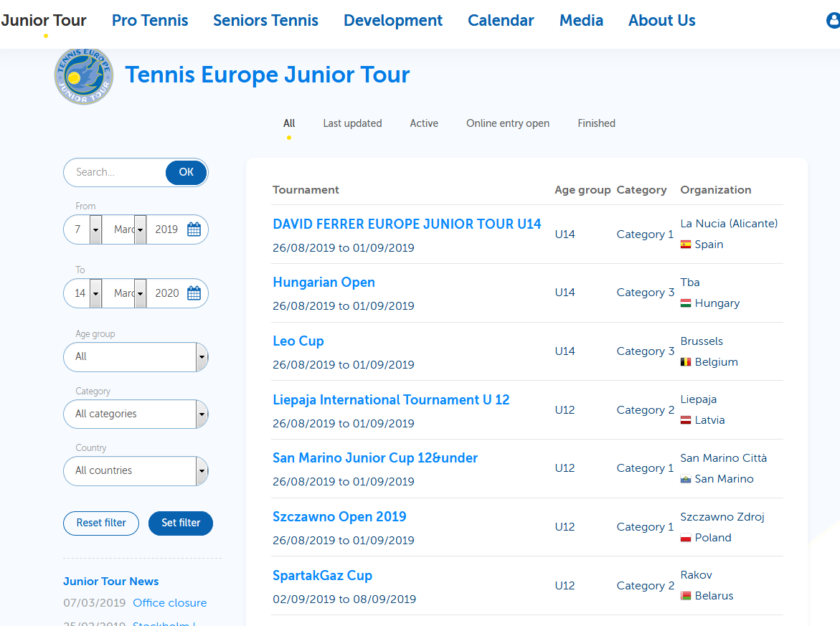Switch to the Online entry open tab
This screenshot has width=840, height=626.
click(508, 123)
